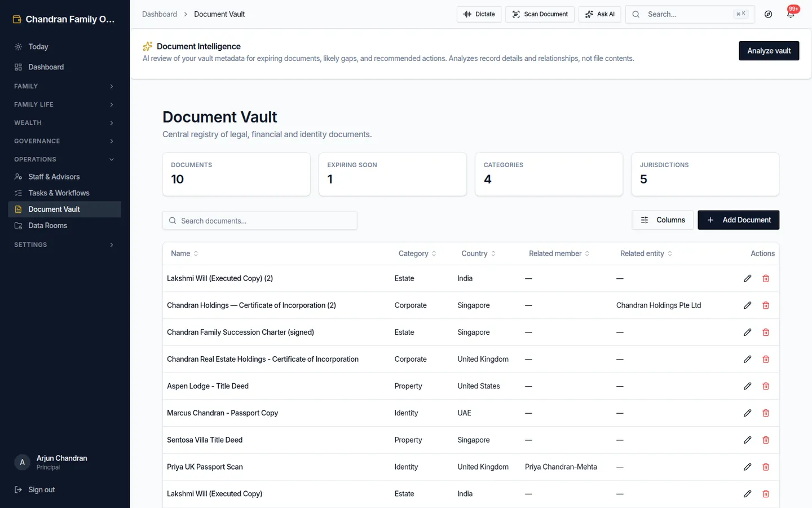Edit Chandran Real Estate Holdings certificate row

click(x=747, y=359)
